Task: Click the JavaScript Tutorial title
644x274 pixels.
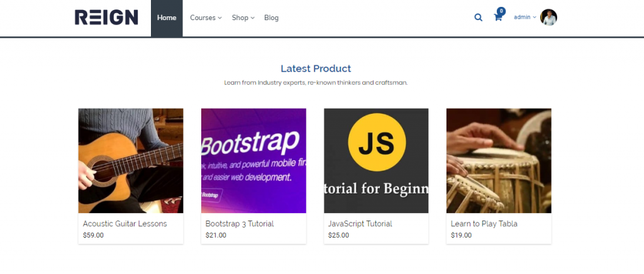Action: point(360,224)
